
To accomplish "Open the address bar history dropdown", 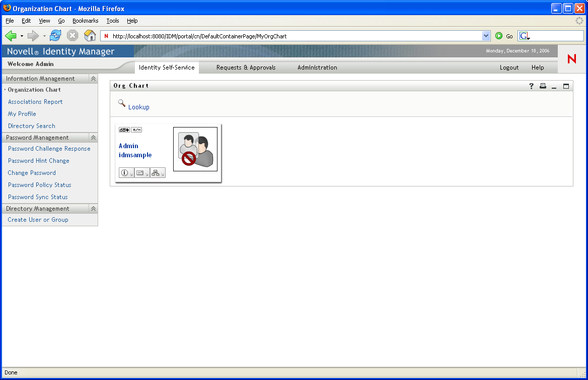I will 486,36.
